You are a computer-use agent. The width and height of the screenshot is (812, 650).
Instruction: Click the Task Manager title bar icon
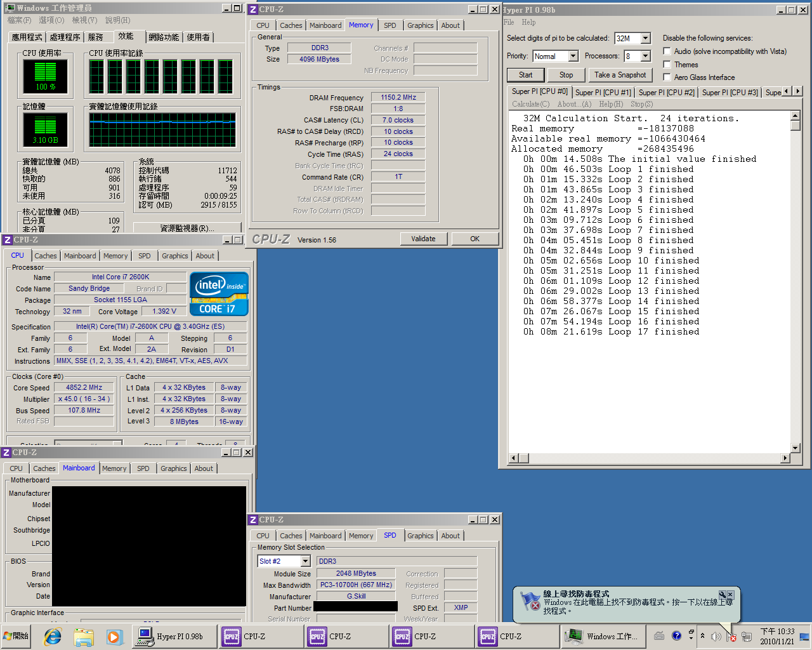click(10, 8)
